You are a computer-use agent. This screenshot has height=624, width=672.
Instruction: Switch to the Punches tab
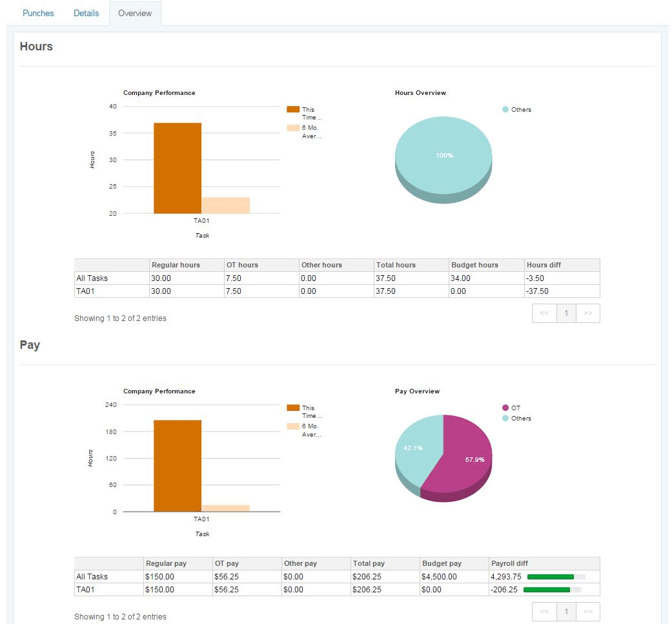pos(38,14)
